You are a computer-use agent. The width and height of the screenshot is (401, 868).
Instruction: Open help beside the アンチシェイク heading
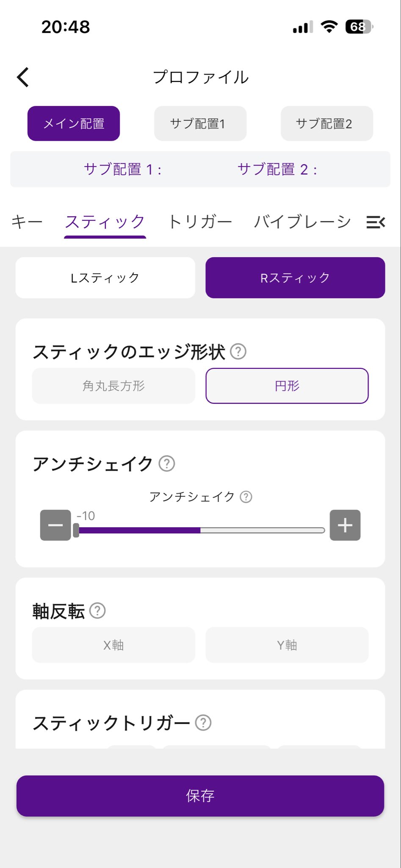(x=166, y=464)
